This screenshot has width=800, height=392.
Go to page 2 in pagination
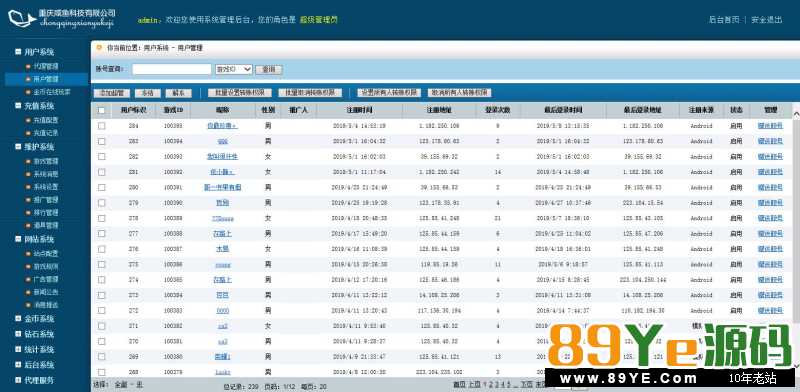coord(490,384)
